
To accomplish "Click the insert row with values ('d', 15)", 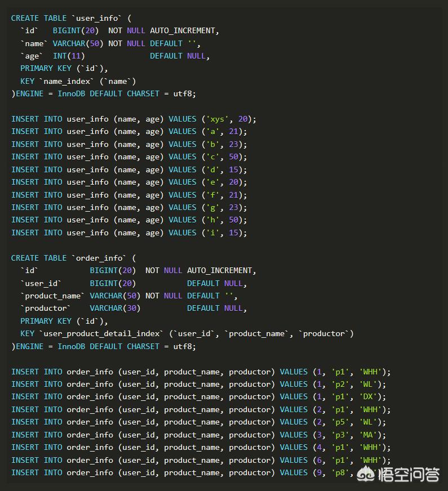I will (x=129, y=169).
